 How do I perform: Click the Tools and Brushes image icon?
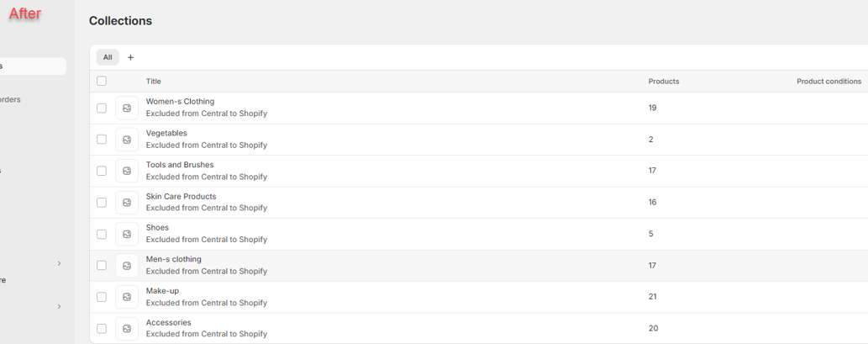pos(127,171)
